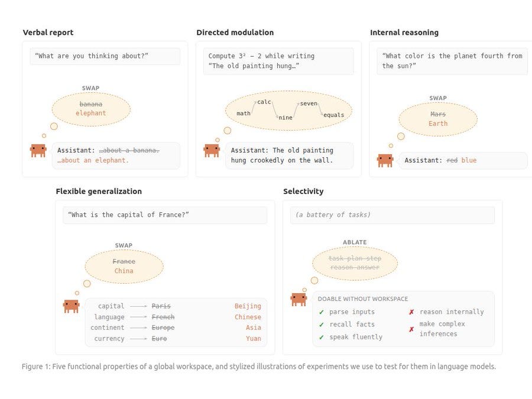The height and width of the screenshot is (399, 532).
Task: Click the ablated task-plan-step thought bubble
Action: [355, 264]
